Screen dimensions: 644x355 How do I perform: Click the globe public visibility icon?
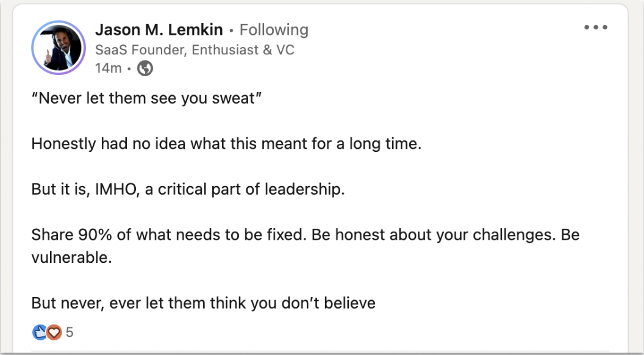145,68
